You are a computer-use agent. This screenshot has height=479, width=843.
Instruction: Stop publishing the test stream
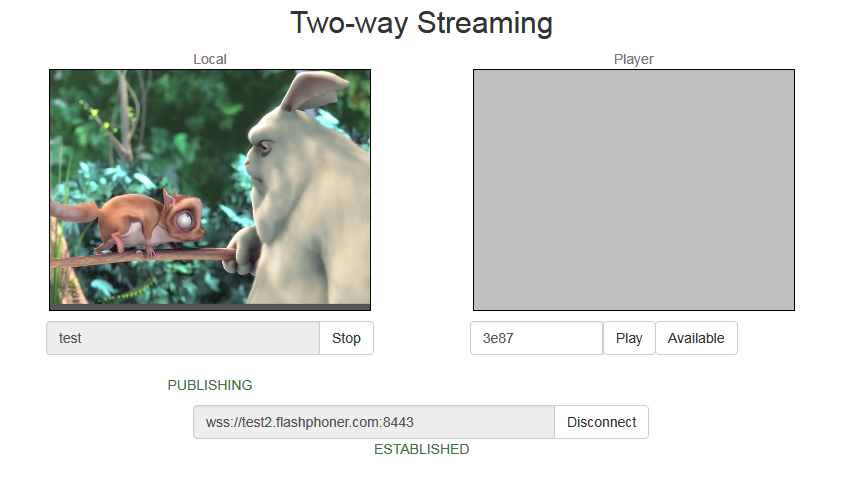point(346,338)
